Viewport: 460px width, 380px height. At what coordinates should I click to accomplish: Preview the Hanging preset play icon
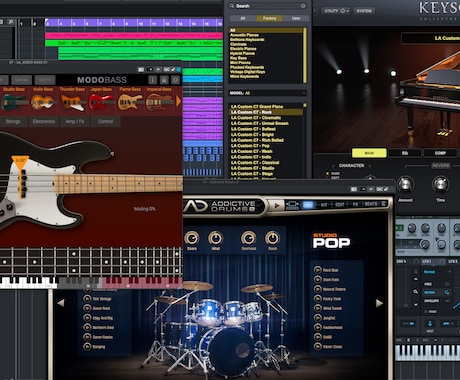click(x=87, y=346)
